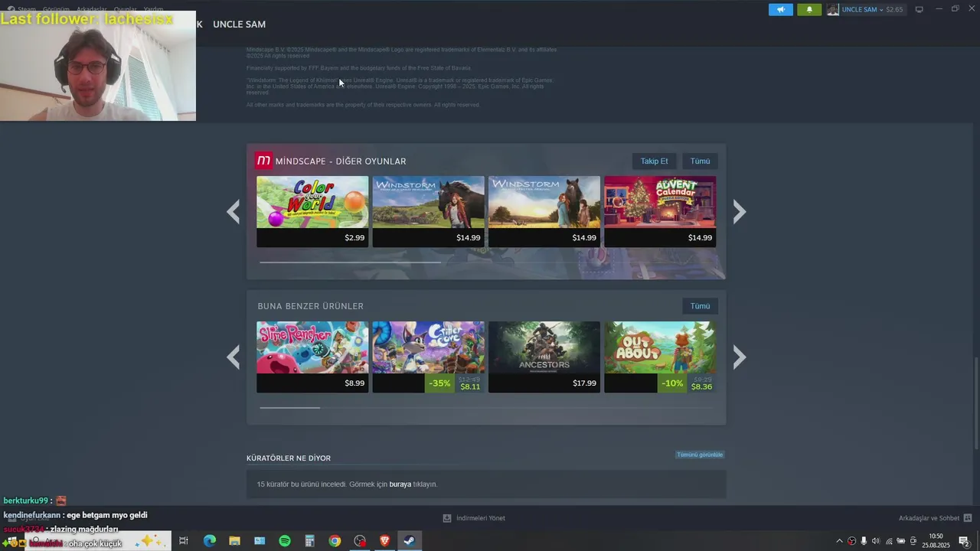Open File Explorer from the taskbar
980x551 pixels.
point(234,541)
